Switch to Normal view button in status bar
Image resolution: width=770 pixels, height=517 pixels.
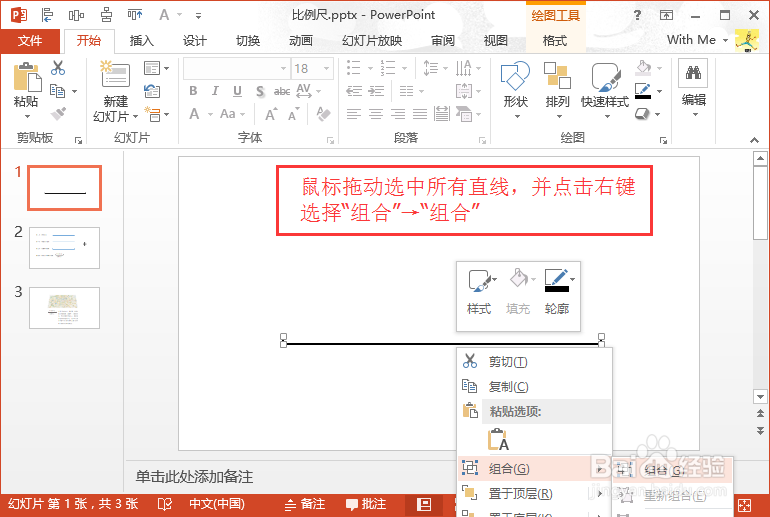tap(424, 504)
